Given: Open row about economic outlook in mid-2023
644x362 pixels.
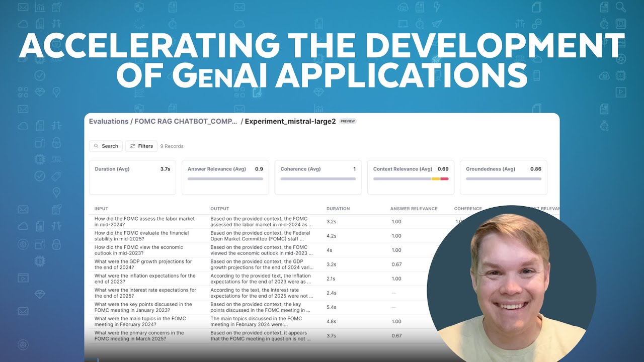Looking at the screenshot, I should [x=139, y=250].
